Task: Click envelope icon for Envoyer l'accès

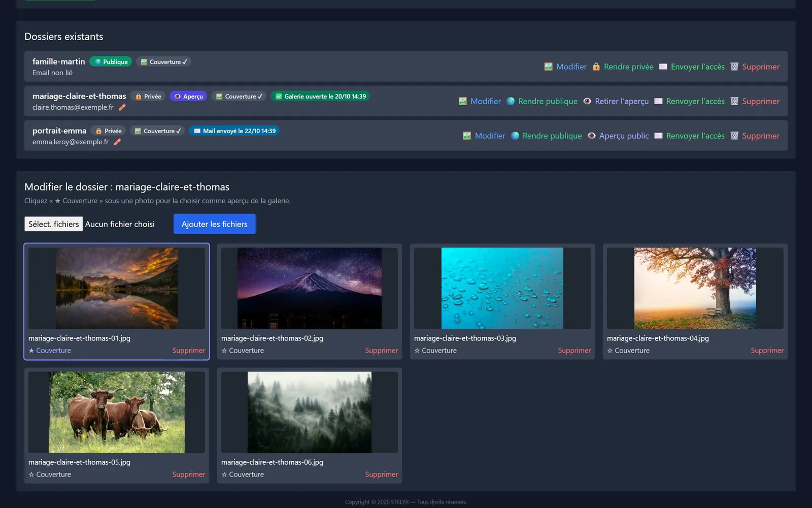Action: point(663,67)
